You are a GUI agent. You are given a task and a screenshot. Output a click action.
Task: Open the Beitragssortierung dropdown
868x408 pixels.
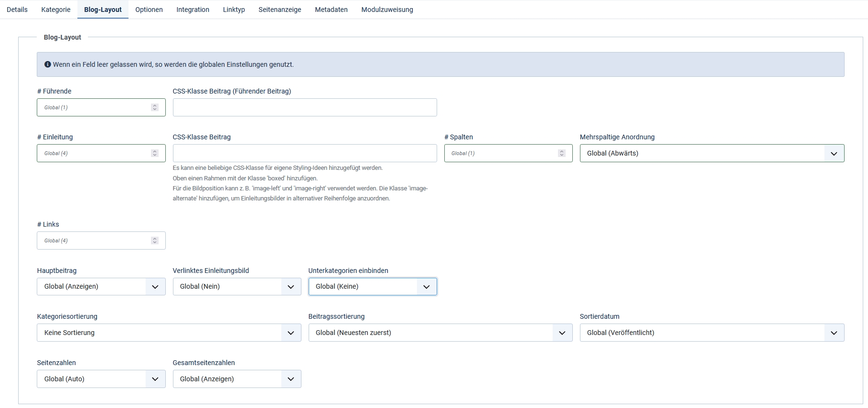click(x=440, y=333)
